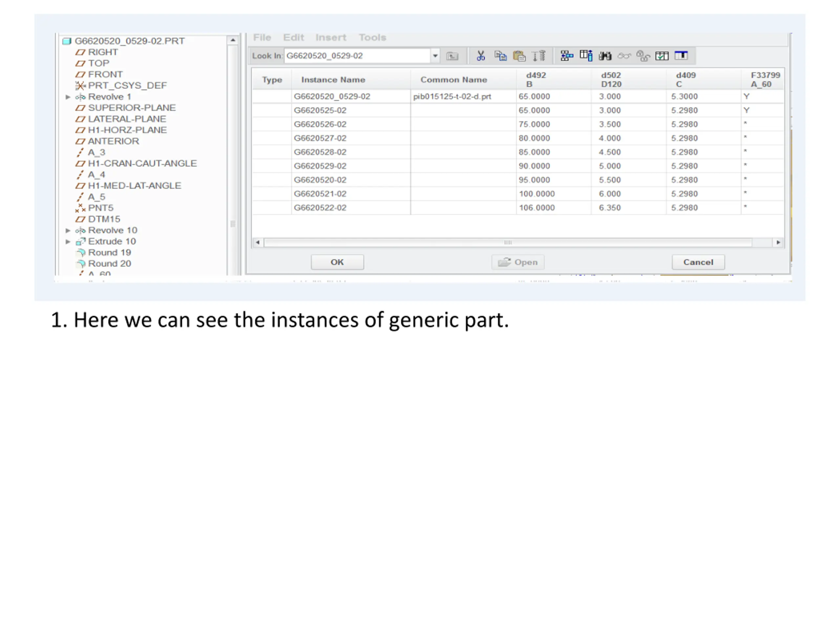Select the TOP datum plane in tree
This screenshot has height=630, width=840.
(x=99, y=63)
